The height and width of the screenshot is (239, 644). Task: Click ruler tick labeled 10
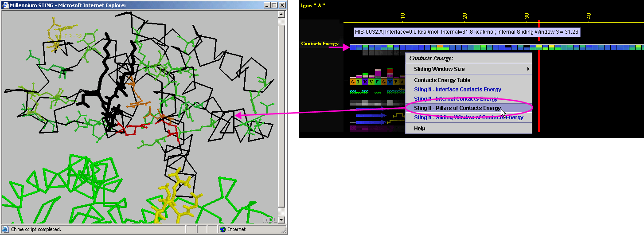coord(402,15)
